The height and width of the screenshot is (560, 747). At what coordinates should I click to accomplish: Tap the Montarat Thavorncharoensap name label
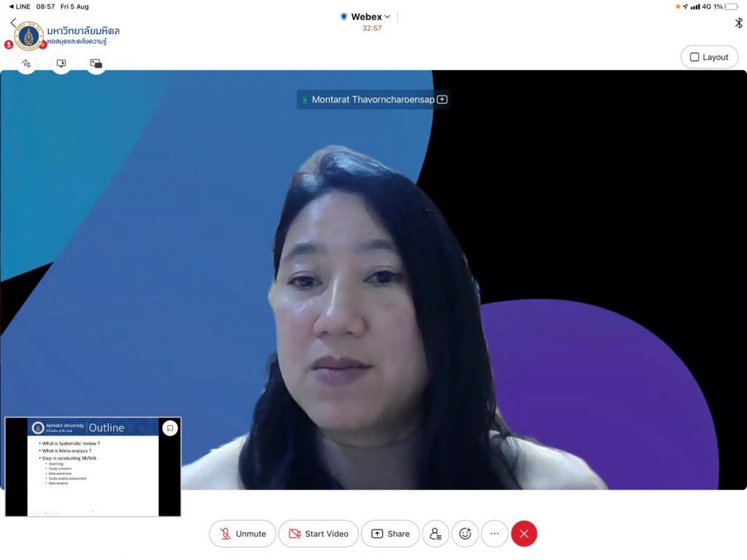click(373, 99)
